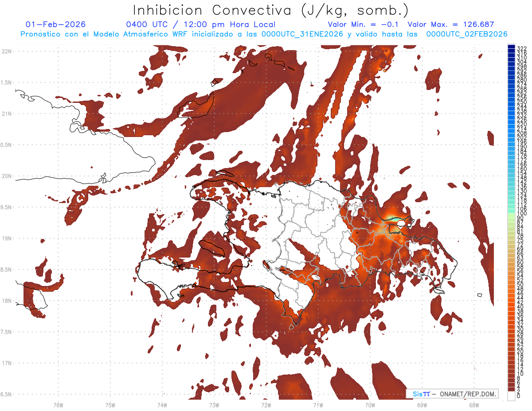Click the date '01-Feb-2026'
This screenshot has width=532, height=411.
click(56, 24)
